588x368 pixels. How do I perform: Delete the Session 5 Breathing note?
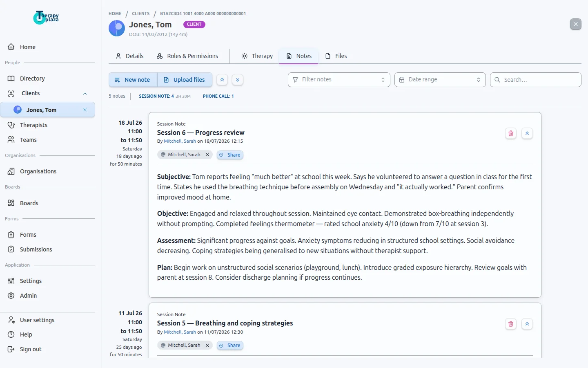[511, 324]
